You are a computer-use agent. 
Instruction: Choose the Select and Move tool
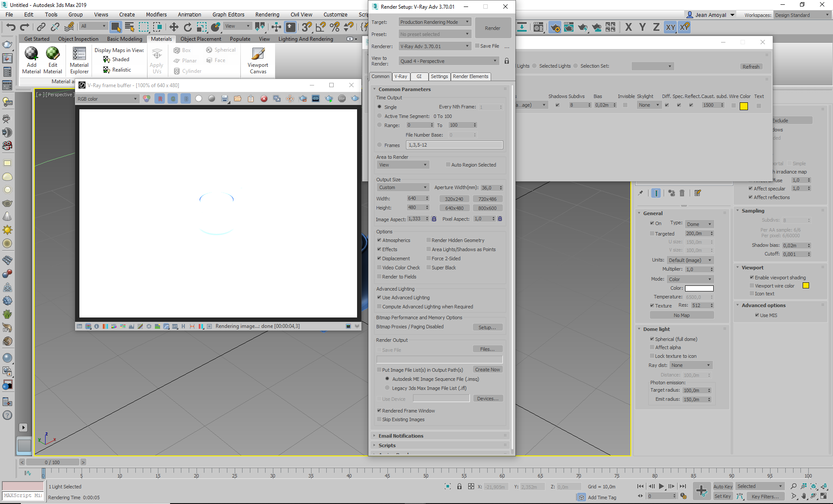[x=174, y=27]
